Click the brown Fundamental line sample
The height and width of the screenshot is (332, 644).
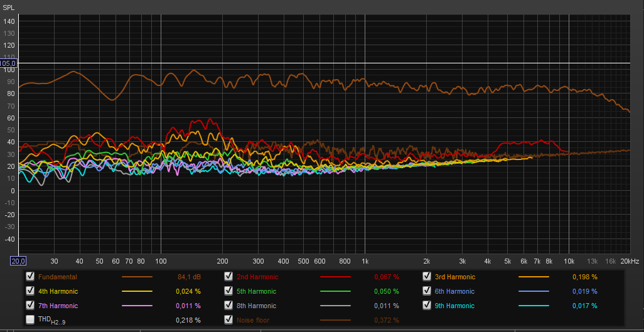(x=137, y=277)
